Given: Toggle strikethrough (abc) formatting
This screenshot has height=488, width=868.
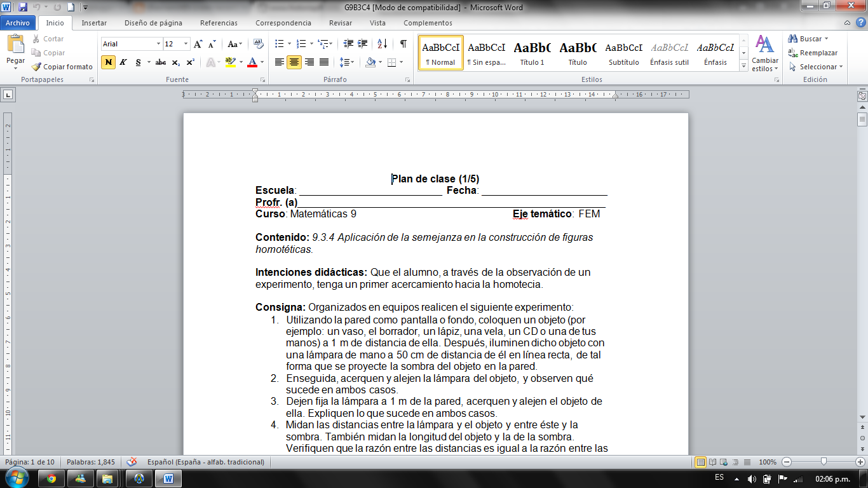Looking at the screenshot, I should [161, 62].
